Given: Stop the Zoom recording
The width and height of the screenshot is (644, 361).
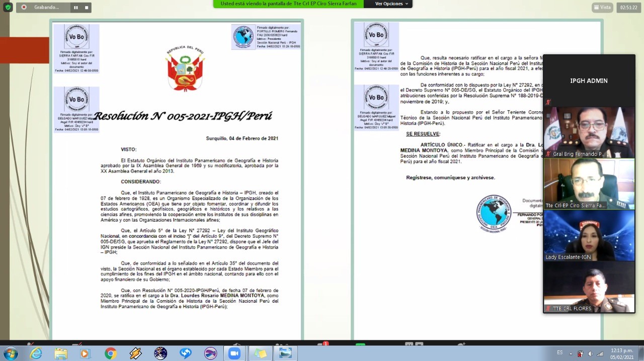Looking at the screenshot, I should 87,8.
